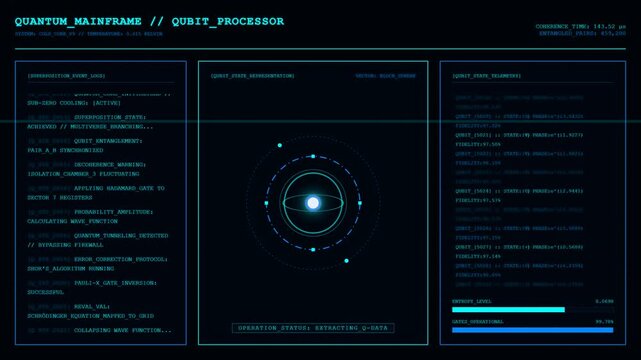Select QUANTUM_TUNNELING_DETECTED log entry
This screenshot has width=641, height=360.
[121, 236]
